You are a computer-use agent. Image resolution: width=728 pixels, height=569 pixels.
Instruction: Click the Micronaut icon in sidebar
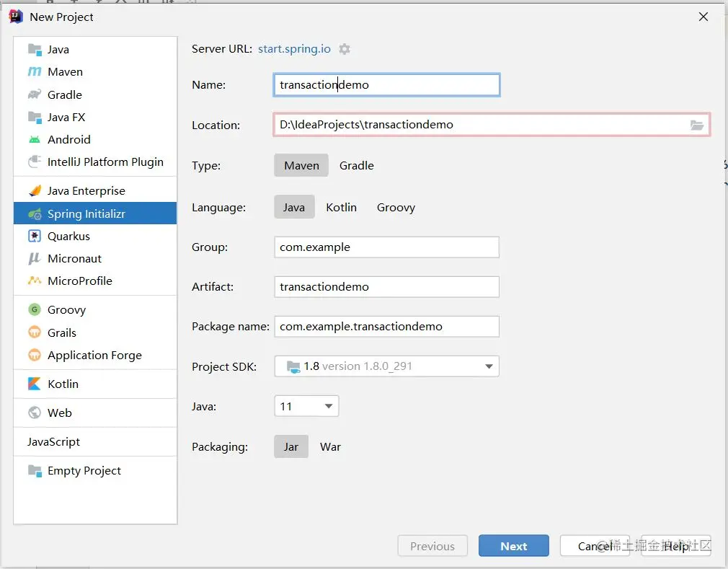pyautogui.click(x=35, y=258)
